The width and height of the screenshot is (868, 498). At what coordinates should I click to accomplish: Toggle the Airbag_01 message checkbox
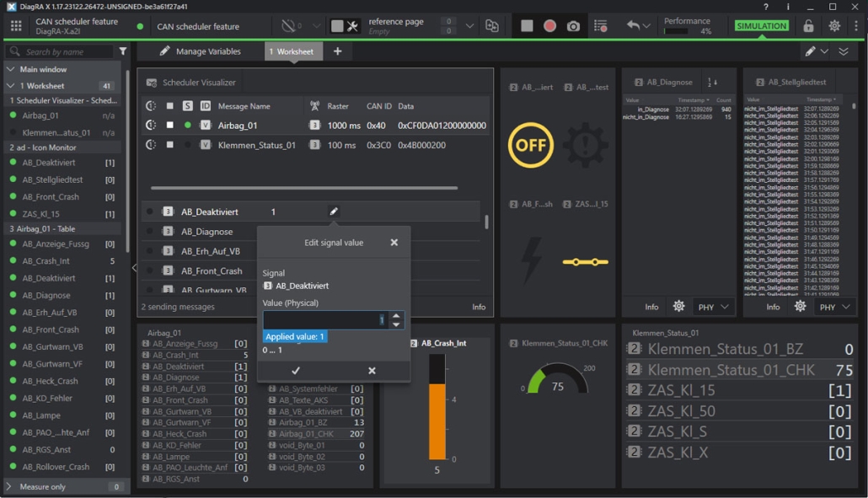pyautogui.click(x=170, y=125)
